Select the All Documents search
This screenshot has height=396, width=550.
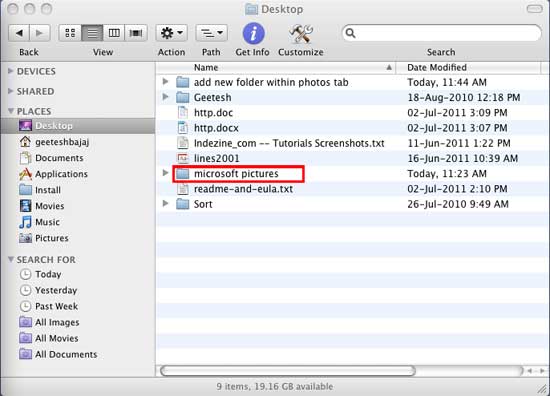58,355
